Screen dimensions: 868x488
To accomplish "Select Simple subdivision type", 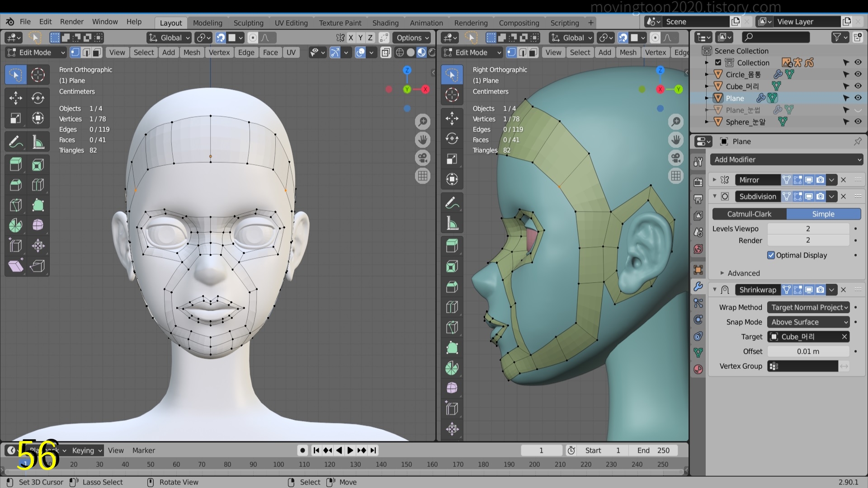I will (x=823, y=214).
